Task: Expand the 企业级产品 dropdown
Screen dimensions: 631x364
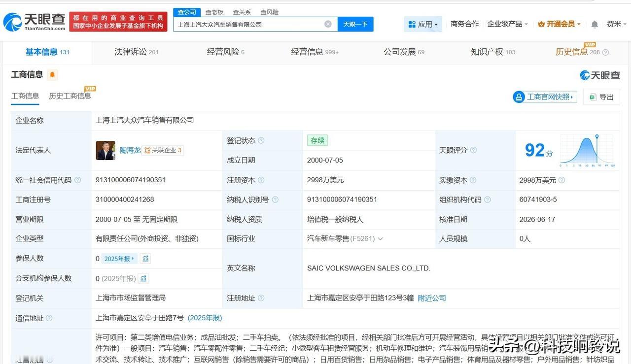Action: [507, 24]
